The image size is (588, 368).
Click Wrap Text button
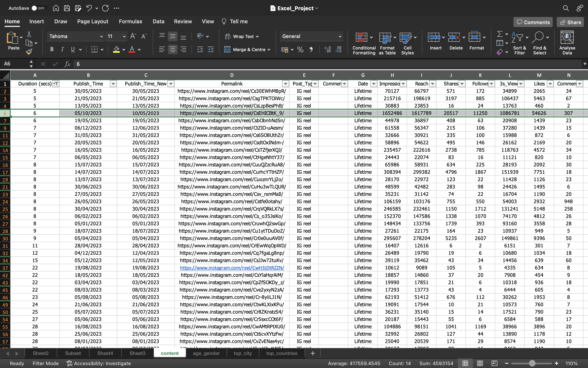[x=242, y=36]
